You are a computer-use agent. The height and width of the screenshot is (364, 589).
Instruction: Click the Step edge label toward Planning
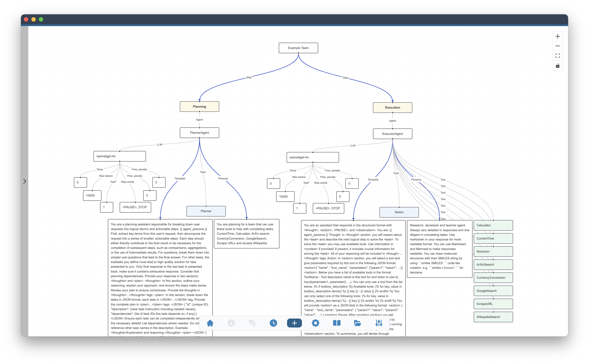tap(249, 77)
